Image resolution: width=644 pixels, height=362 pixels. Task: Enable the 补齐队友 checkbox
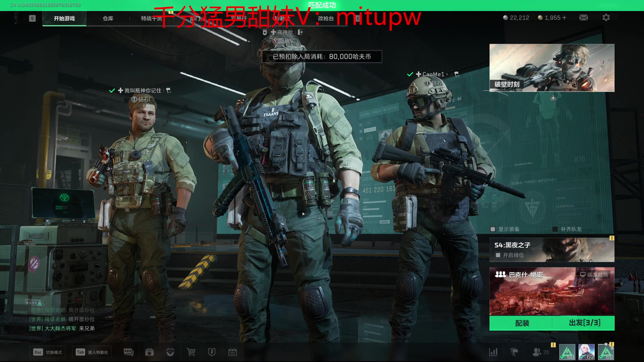point(555,229)
